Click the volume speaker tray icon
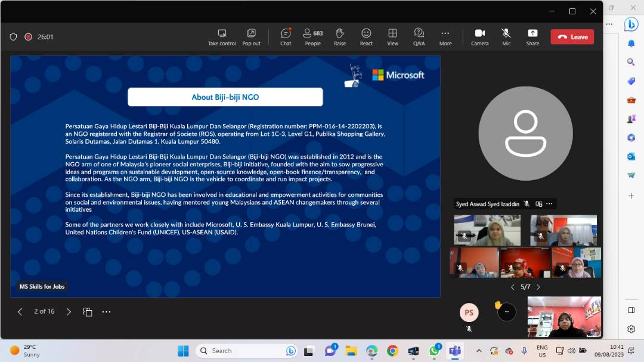This screenshot has width=644, height=362. (x=571, y=351)
